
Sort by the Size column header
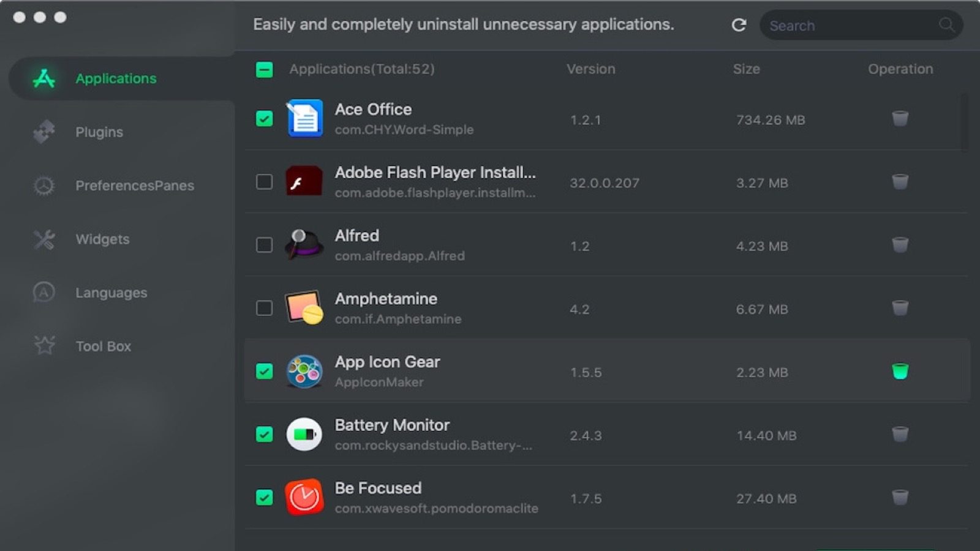[746, 69]
